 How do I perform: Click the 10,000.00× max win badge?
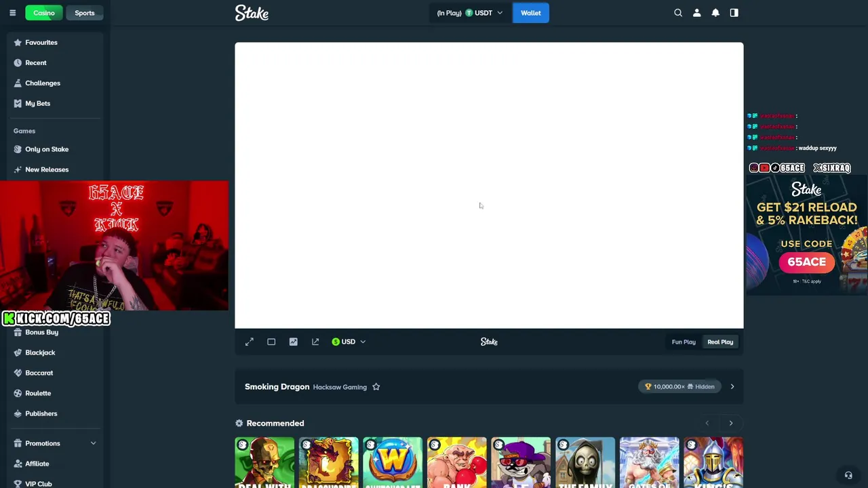679,386
